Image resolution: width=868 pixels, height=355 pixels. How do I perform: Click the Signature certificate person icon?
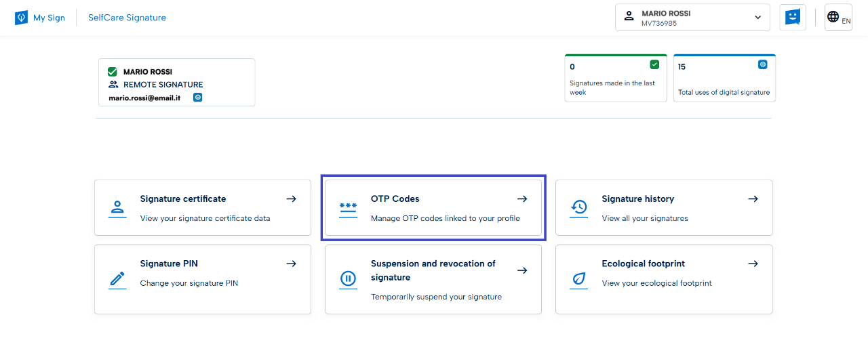click(117, 208)
